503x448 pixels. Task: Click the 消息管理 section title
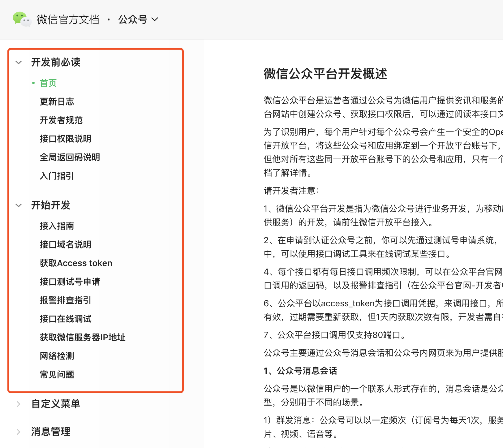click(51, 432)
